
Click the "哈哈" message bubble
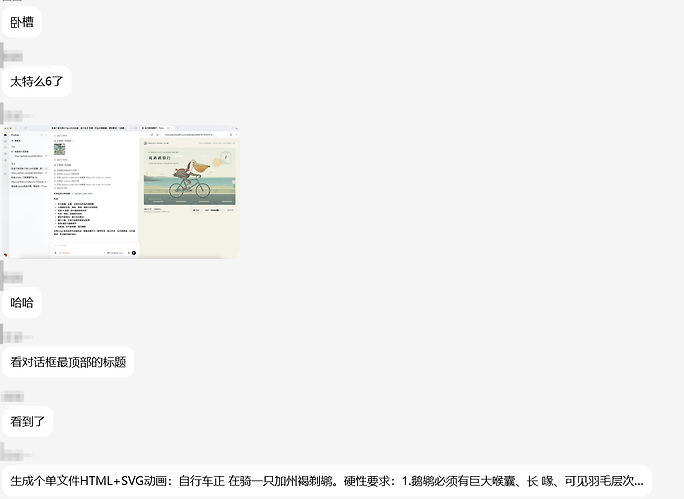pos(22,303)
